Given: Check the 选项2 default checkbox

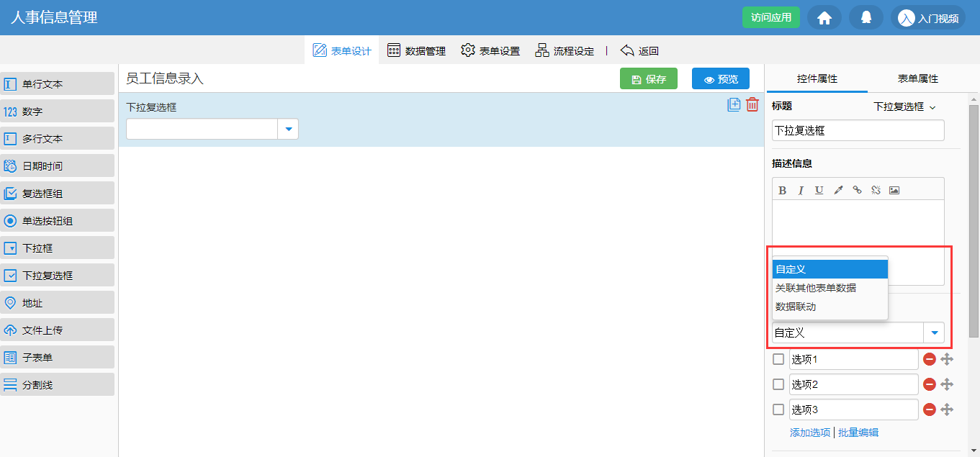Looking at the screenshot, I should pyautogui.click(x=778, y=384).
